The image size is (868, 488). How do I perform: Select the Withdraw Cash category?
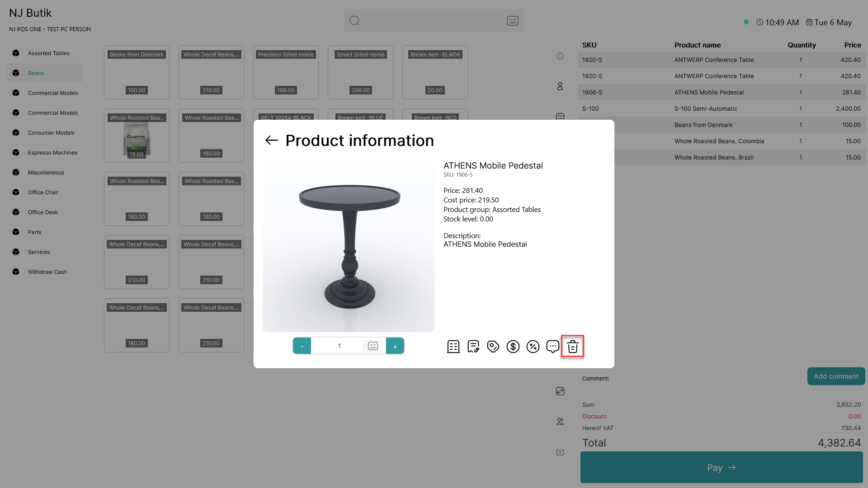tap(45, 272)
